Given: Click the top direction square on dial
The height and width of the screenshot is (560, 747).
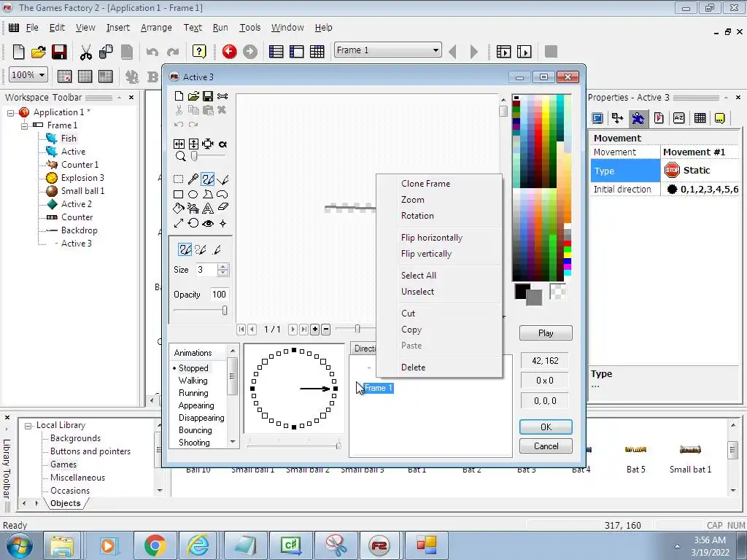Looking at the screenshot, I should coord(294,350).
